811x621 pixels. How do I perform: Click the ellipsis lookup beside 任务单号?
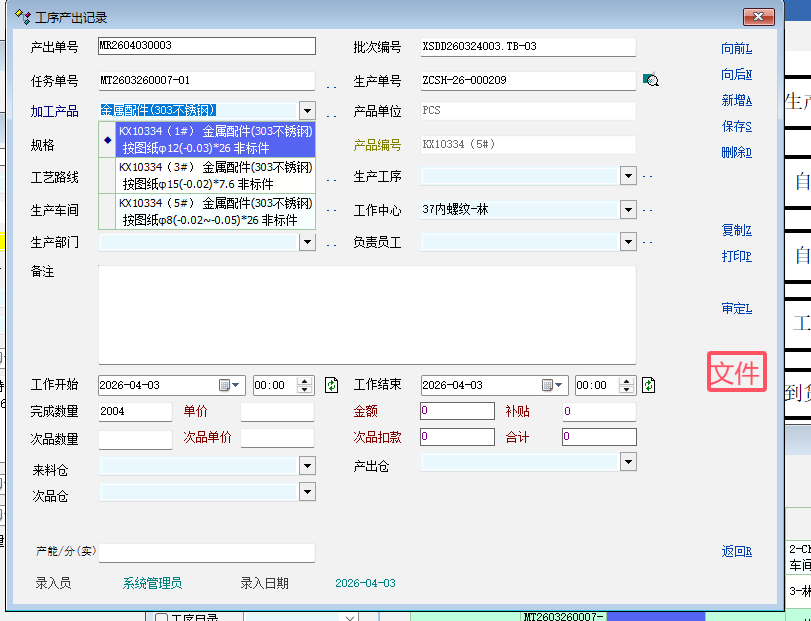[x=331, y=85]
